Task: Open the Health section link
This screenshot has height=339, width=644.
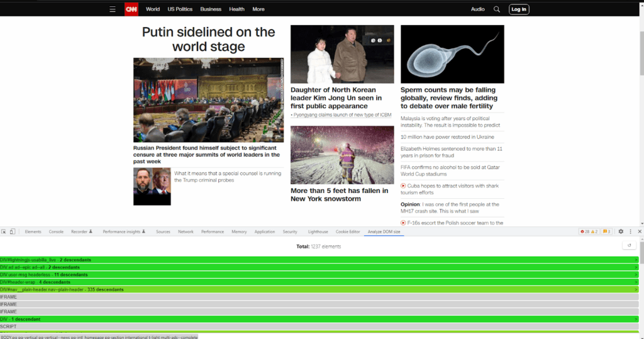Action: click(x=236, y=9)
